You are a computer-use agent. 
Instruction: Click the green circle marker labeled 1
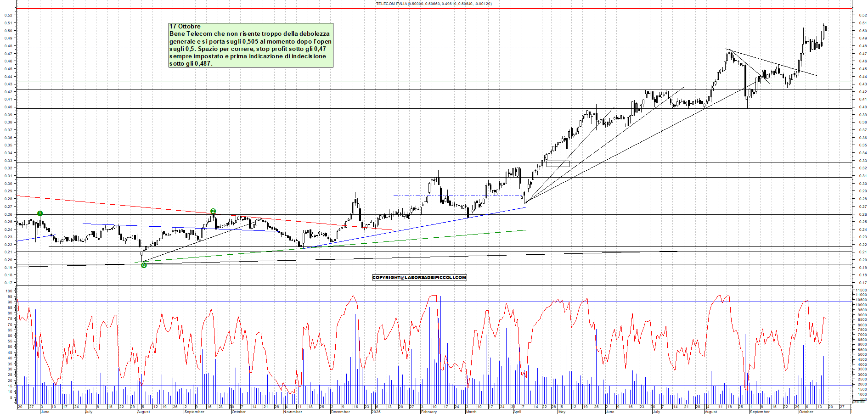pos(40,213)
